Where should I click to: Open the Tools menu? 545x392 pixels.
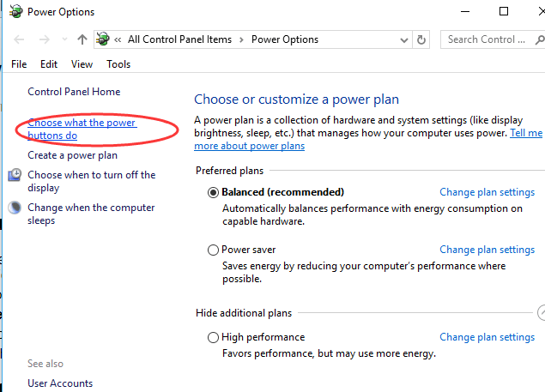coord(118,64)
